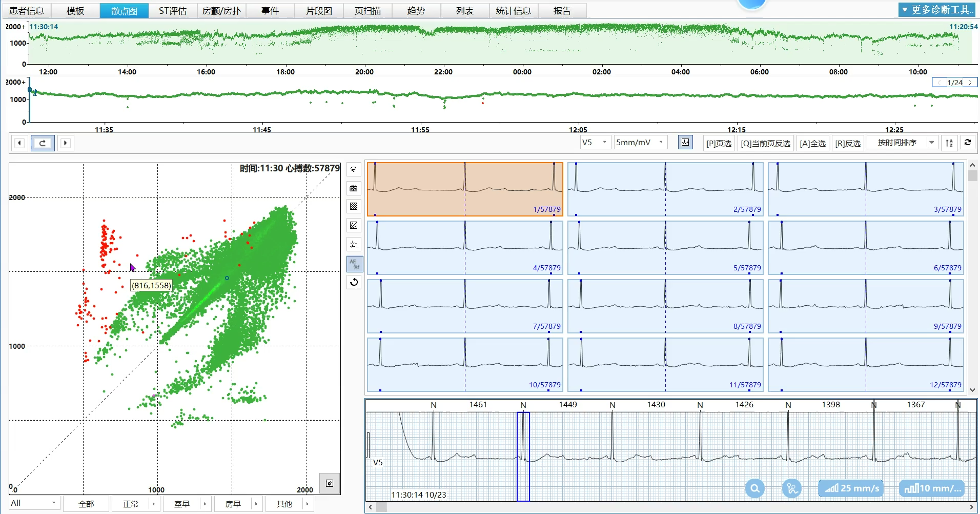This screenshot has width=980, height=514.
Task: Click the camera snapshot icon
Action: (354, 188)
